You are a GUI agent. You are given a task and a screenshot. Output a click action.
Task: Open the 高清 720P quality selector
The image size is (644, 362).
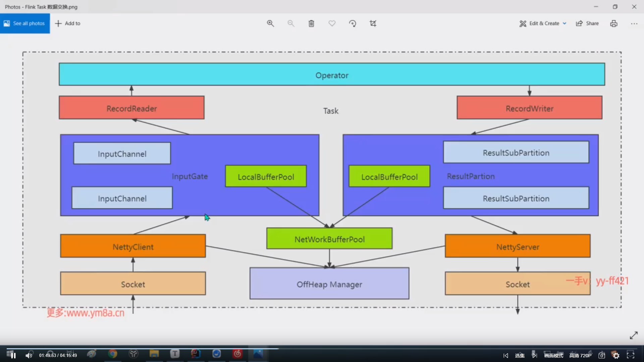tap(580, 356)
